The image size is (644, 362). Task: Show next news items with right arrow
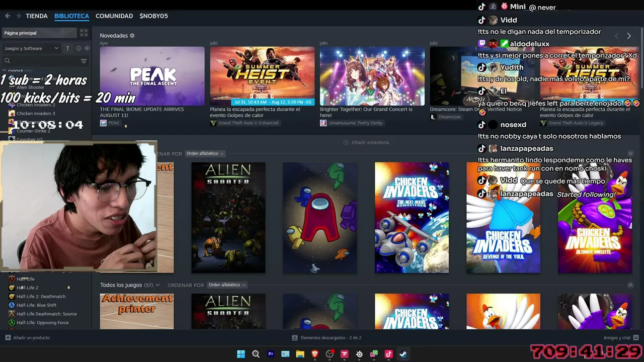(629, 36)
